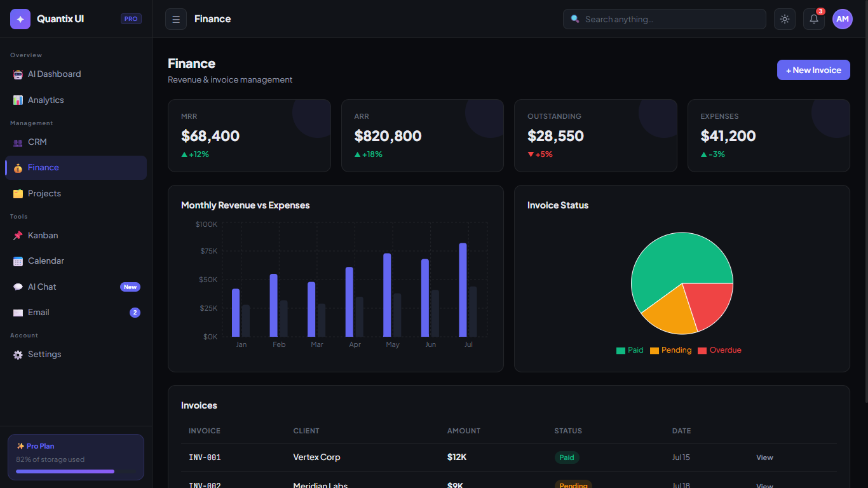Hide Paid slice via chart legend
The width and height of the screenshot is (868, 488).
tap(629, 350)
